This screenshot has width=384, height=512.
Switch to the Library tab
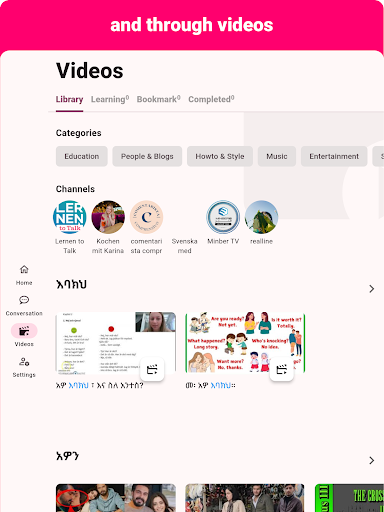(69, 99)
